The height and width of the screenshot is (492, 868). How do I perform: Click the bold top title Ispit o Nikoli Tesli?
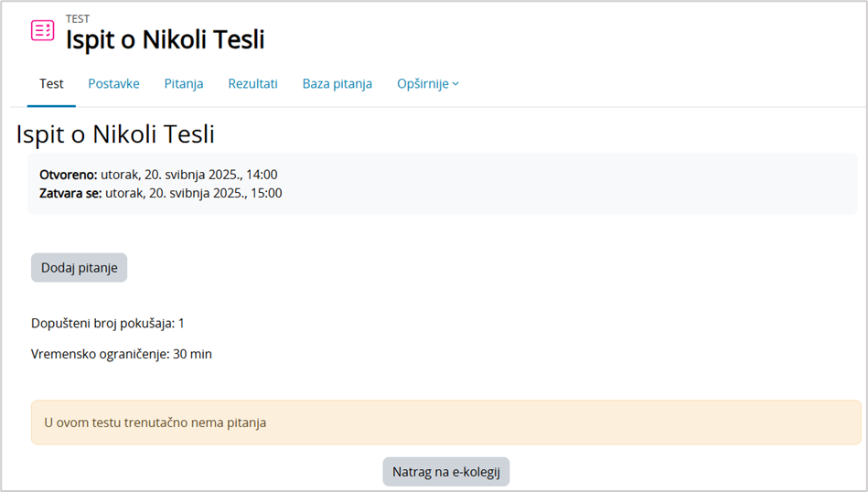(165, 39)
